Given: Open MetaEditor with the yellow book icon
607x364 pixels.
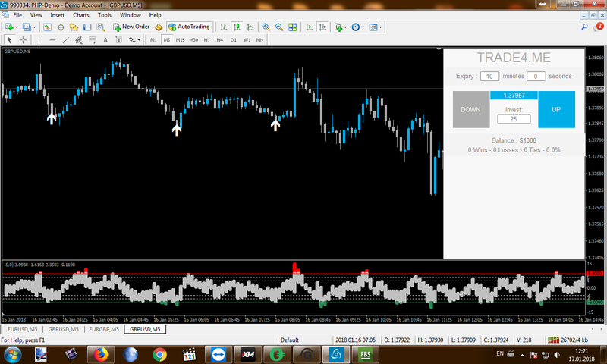Looking at the screenshot, I should [x=159, y=27].
